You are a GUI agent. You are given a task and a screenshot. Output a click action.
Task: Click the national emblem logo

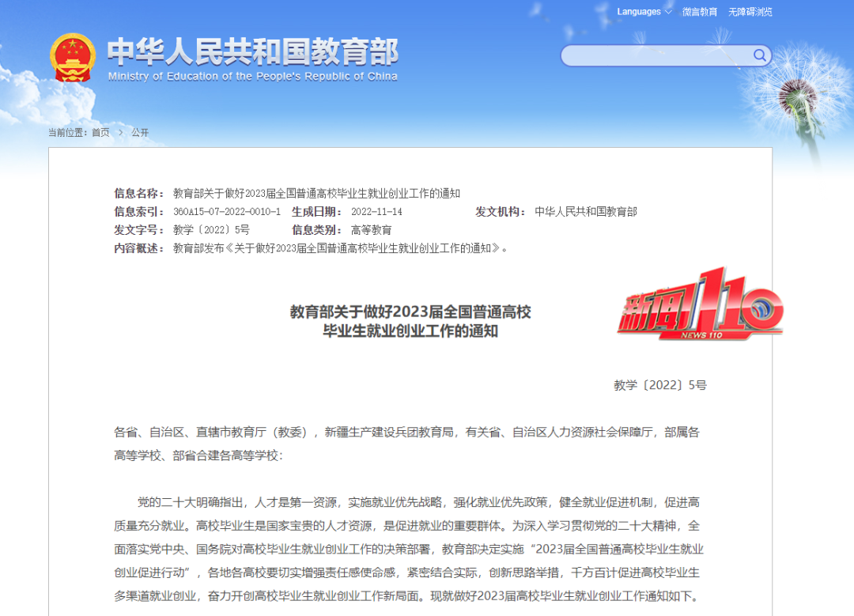[x=73, y=57]
